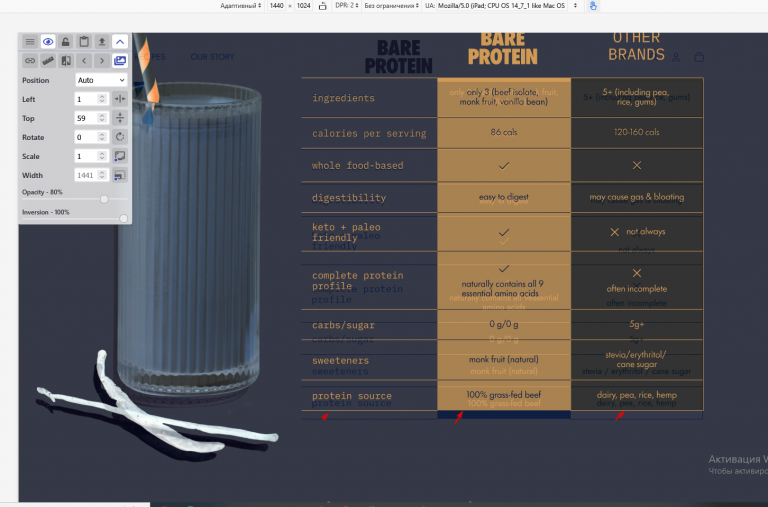Toggle the overlay lock icon
Viewport: 768px width, 507px height.
[66, 42]
